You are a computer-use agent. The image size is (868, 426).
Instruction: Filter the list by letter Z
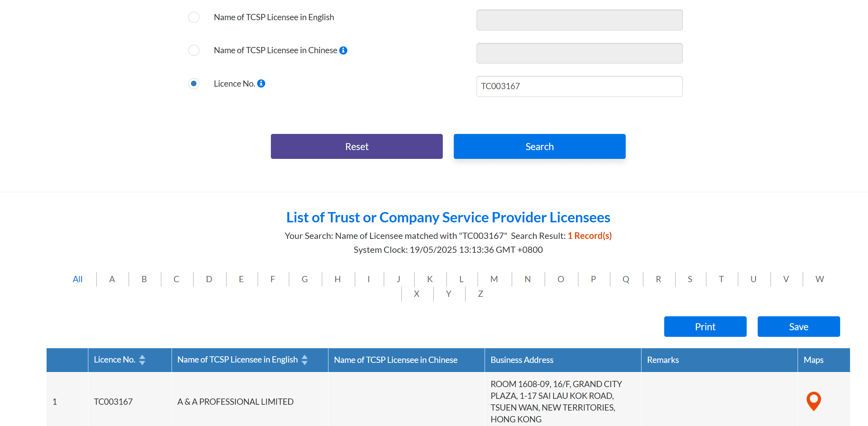point(481,294)
